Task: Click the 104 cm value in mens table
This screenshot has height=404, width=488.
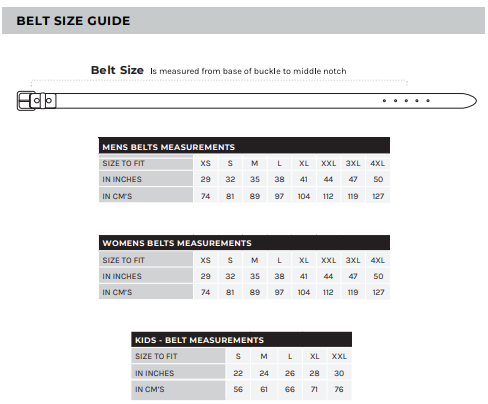Action: coord(304,196)
